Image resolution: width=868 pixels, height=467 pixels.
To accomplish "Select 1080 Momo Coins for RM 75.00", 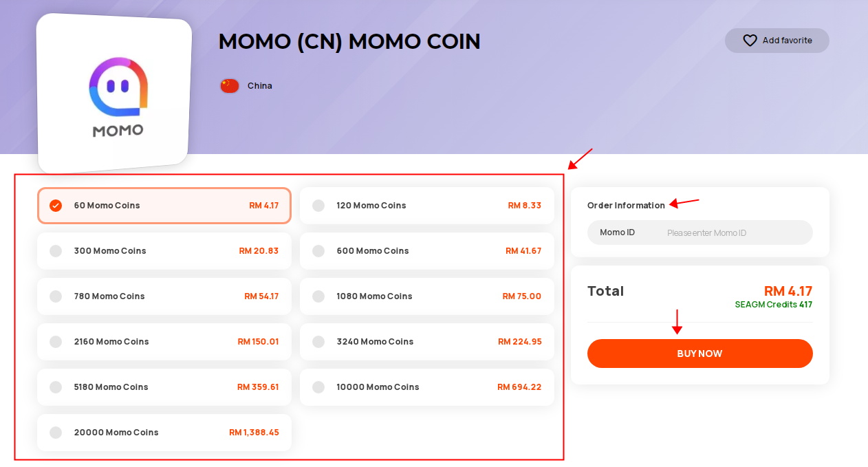I will pyautogui.click(x=427, y=296).
